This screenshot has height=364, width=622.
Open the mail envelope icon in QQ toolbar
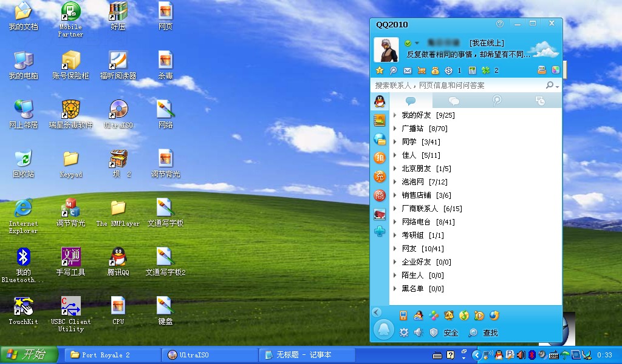408,70
